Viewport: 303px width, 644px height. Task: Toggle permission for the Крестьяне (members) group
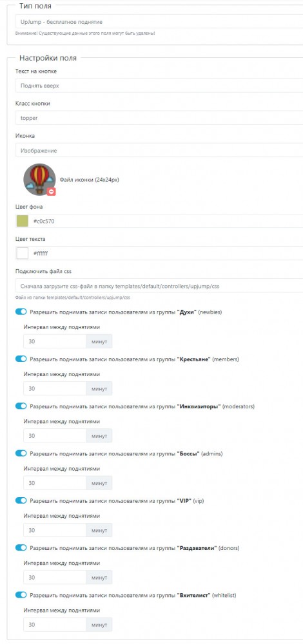coord(21,359)
